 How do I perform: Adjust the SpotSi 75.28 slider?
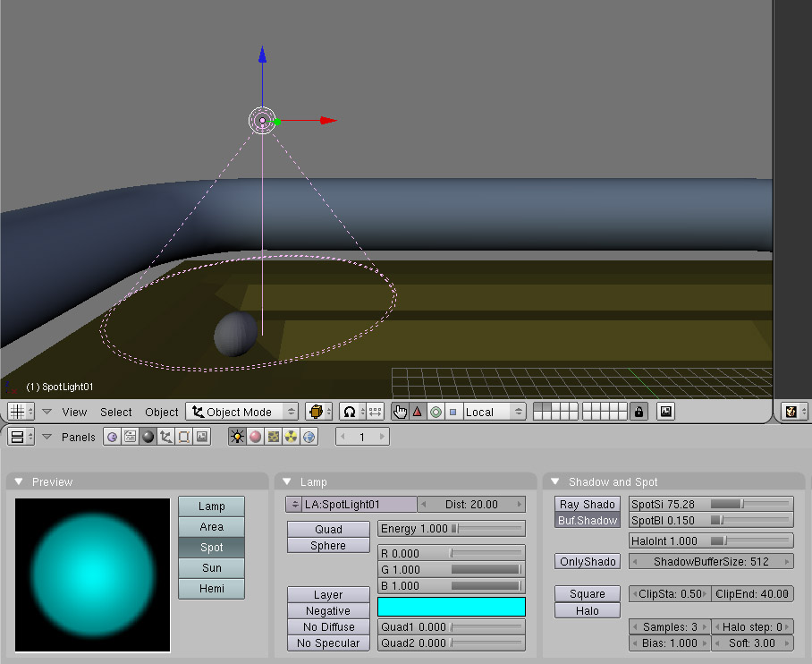(x=711, y=504)
